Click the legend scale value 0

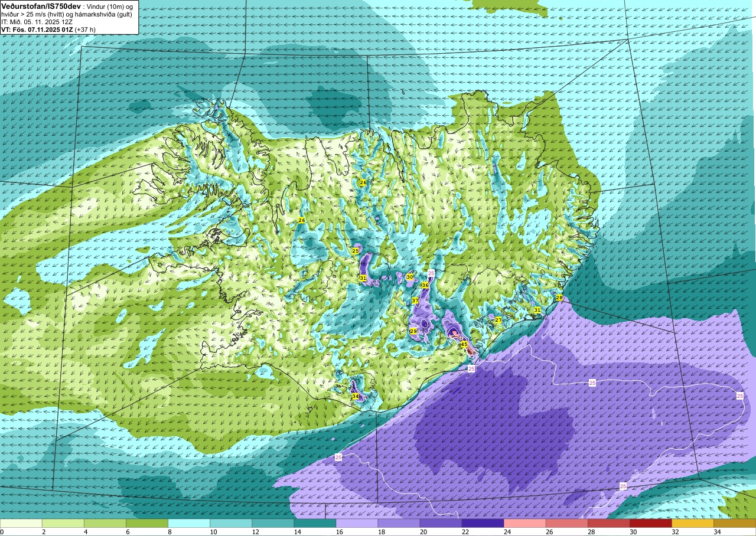point(2,532)
